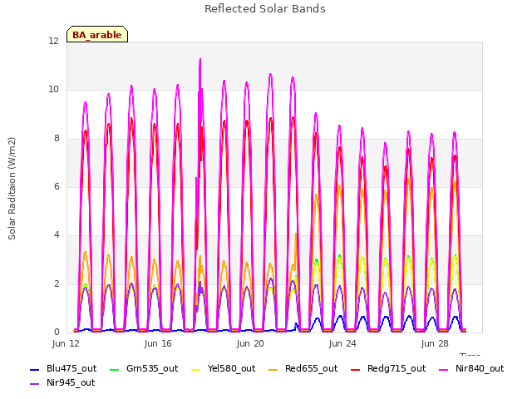
Task: Click the Jun 28 x-axis tick label
Action: coord(435,343)
